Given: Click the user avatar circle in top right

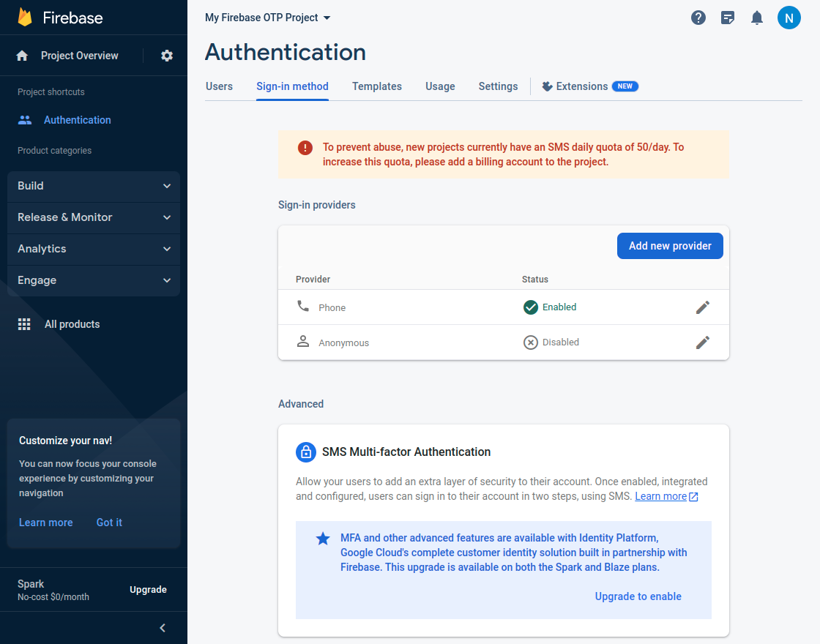Looking at the screenshot, I should pos(789,17).
